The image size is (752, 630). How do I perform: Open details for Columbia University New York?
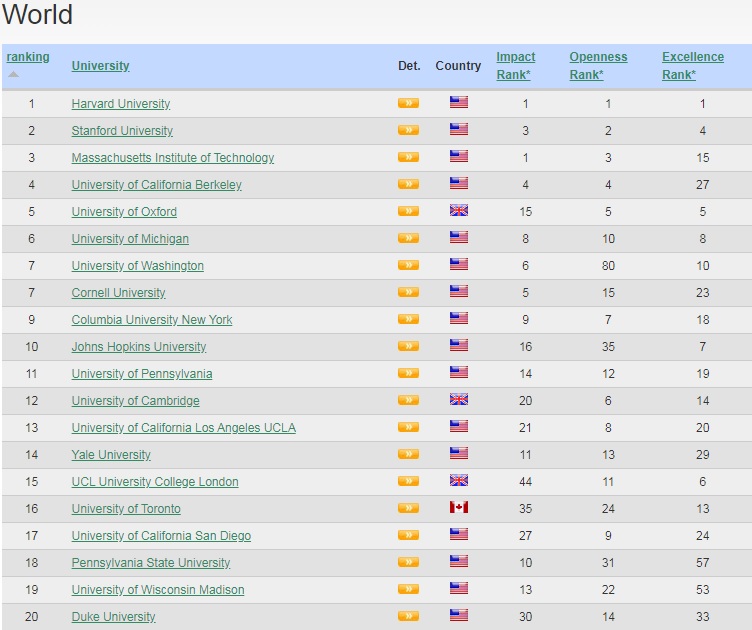coord(408,319)
